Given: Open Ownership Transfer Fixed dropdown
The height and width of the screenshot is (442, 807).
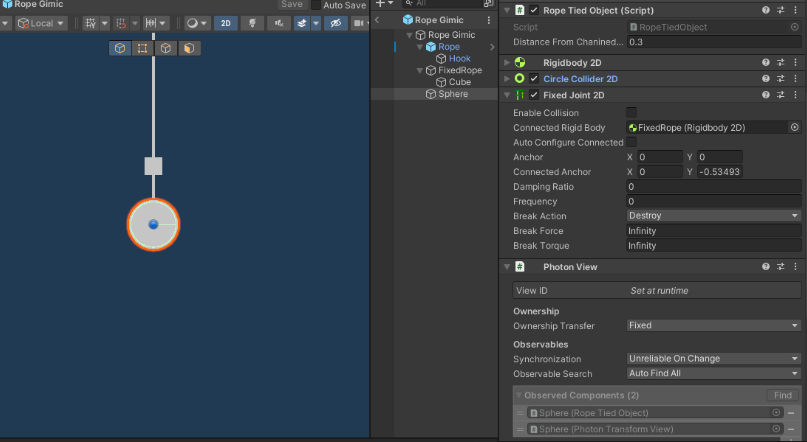Looking at the screenshot, I should (x=714, y=325).
